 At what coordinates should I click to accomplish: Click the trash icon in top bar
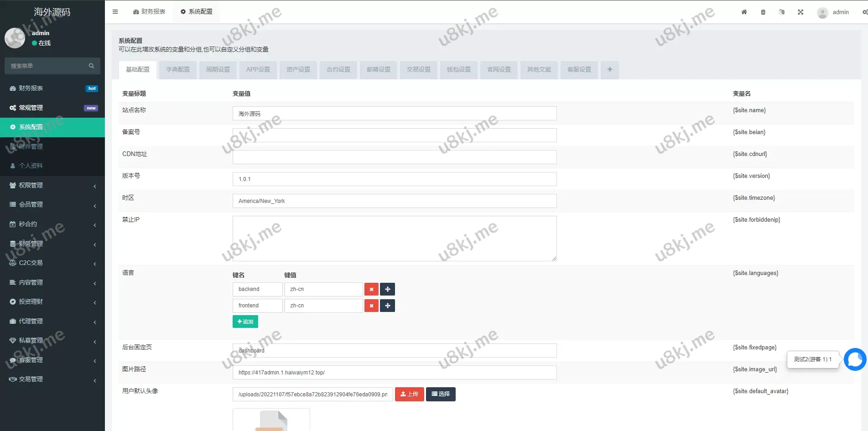coord(763,12)
